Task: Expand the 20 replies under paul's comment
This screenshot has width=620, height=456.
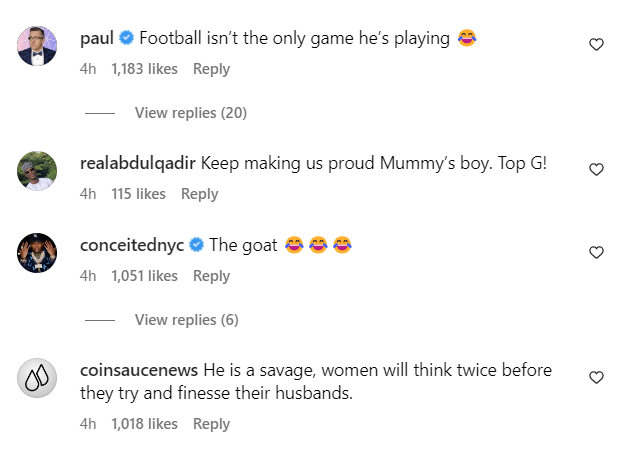Action: coord(190,113)
